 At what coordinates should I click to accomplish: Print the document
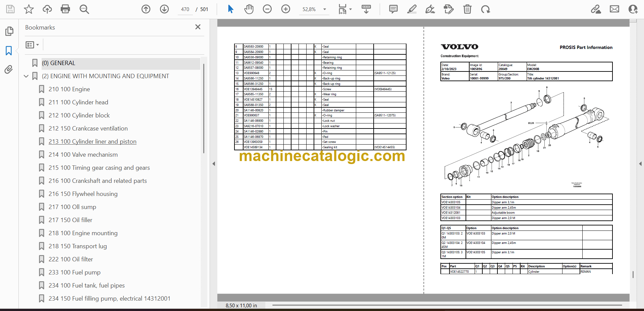click(x=65, y=9)
